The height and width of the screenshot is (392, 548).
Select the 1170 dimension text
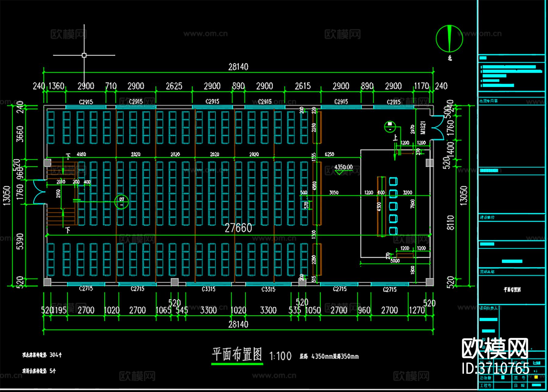pos(421,86)
